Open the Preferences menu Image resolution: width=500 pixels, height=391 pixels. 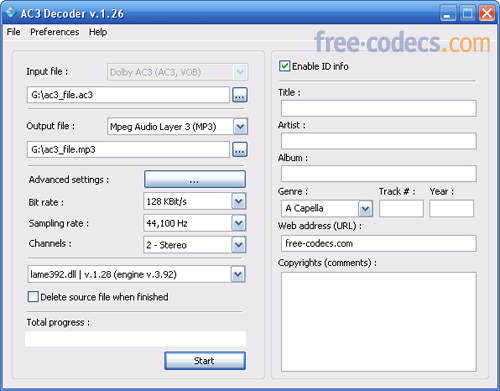click(55, 32)
